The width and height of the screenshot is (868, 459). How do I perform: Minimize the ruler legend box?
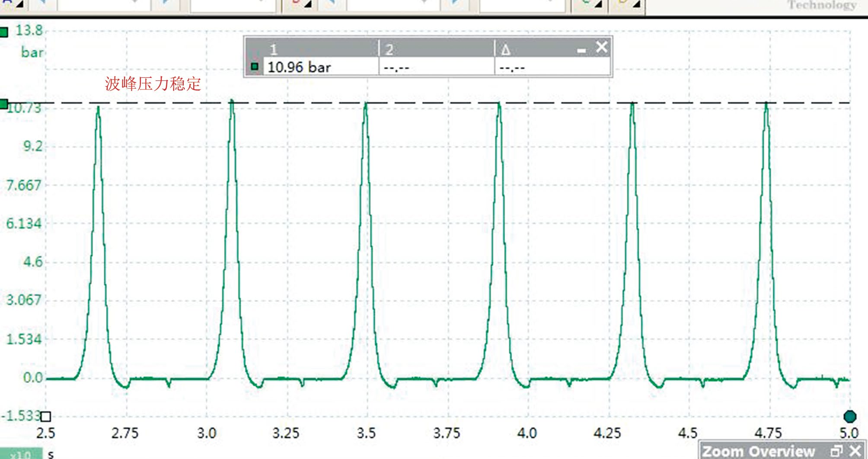[581, 51]
